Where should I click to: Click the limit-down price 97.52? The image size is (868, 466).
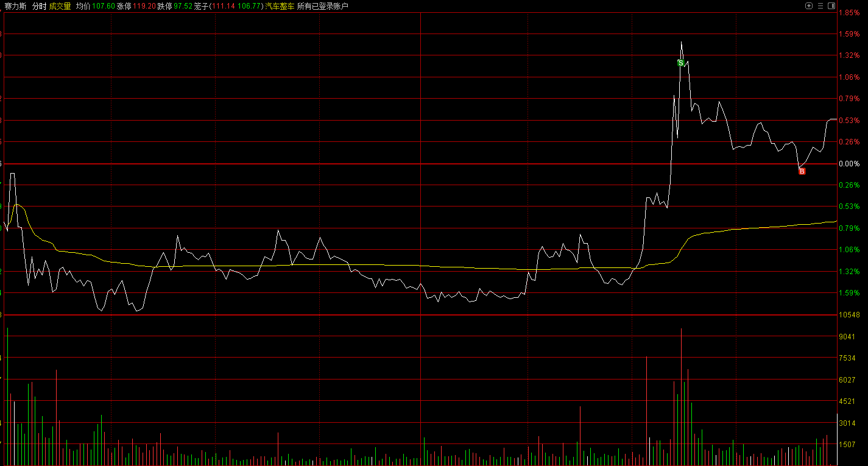[x=183, y=6]
